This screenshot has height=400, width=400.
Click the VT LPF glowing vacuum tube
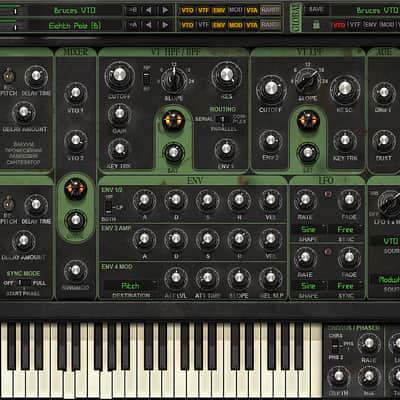(308, 120)
